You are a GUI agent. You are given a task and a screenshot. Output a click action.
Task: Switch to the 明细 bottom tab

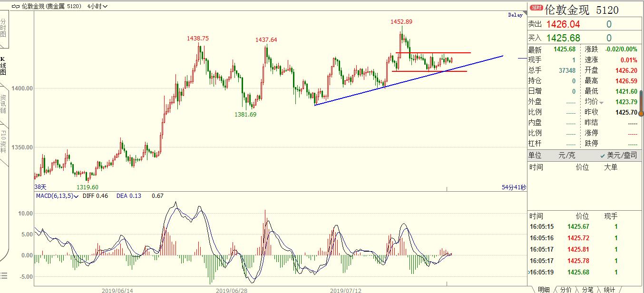pyautogui.click(x=543, y=289)
